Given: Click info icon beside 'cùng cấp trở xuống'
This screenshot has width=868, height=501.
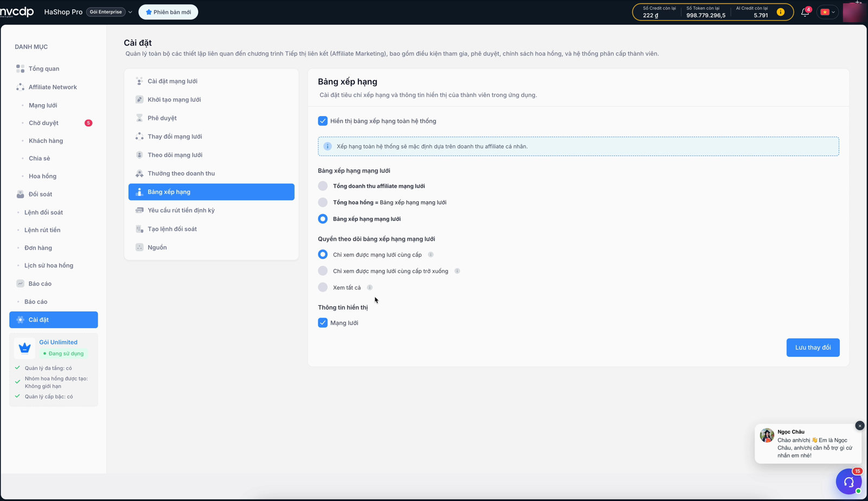Looking at the screenshot, I should [x=457, y=271].
